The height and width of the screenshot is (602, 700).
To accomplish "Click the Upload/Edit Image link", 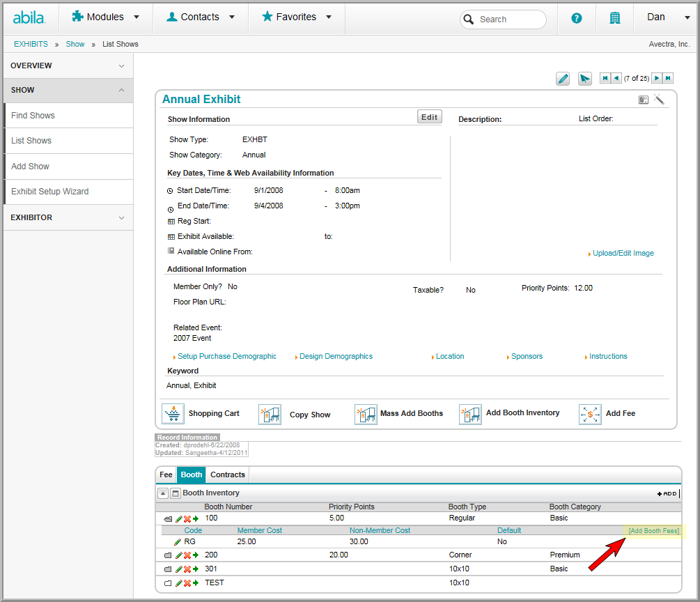I will coord(623,253).
